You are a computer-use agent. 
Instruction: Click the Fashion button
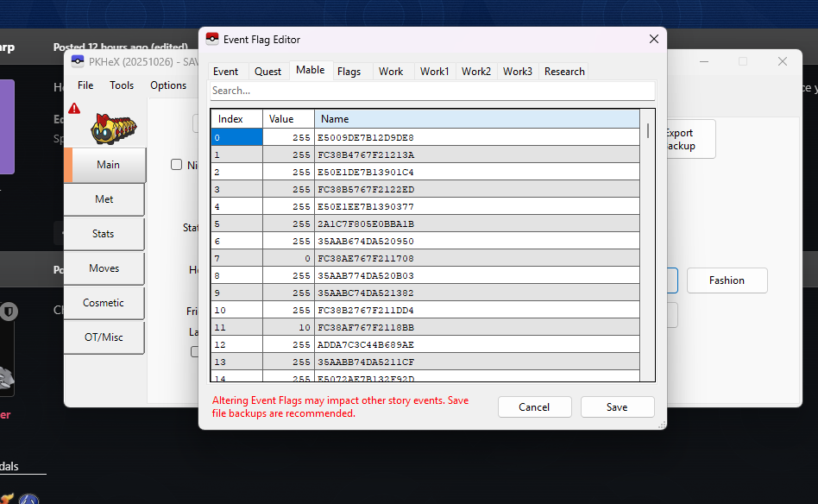(727, 280)
